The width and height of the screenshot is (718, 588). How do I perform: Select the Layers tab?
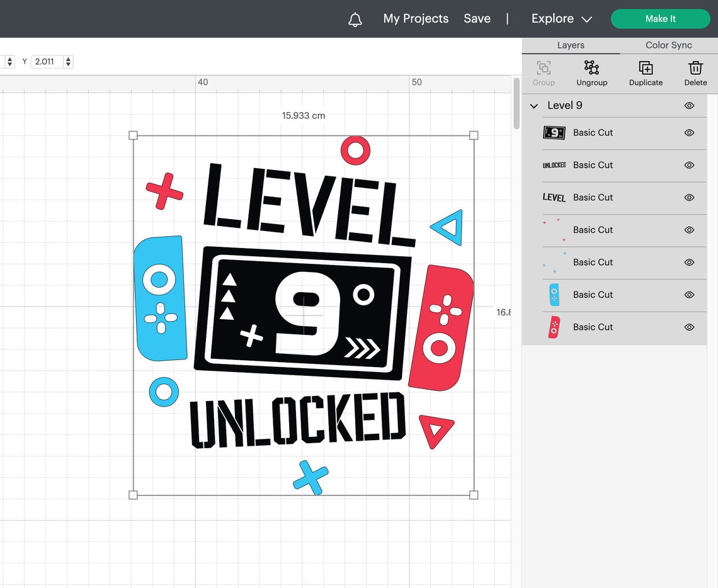coord(570,45)
